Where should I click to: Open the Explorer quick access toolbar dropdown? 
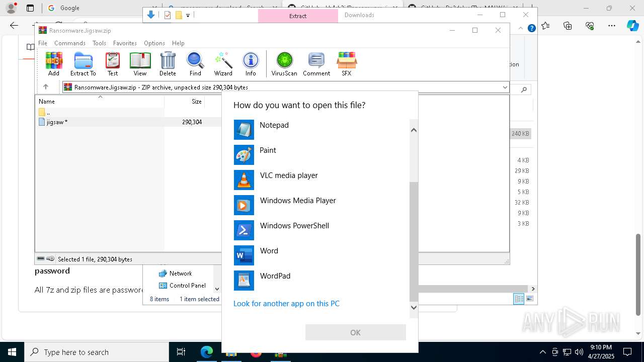(188, 16)
